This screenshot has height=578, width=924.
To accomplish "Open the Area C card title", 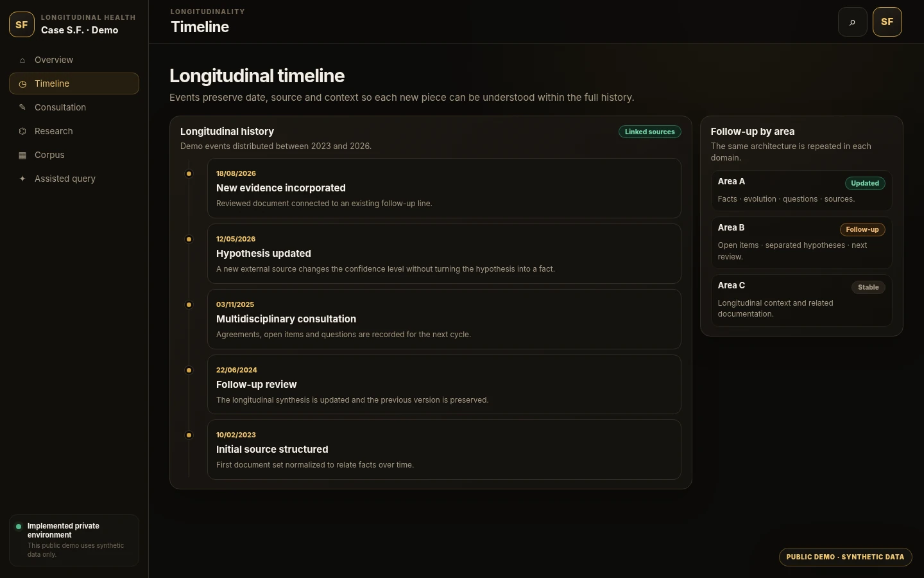I will (732, 286).
